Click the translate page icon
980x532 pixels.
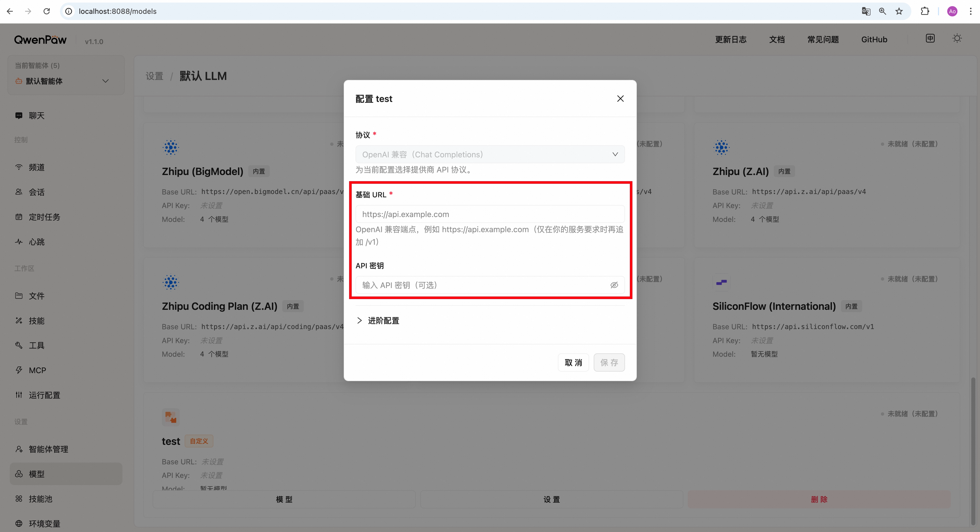(x=866, y=12)
